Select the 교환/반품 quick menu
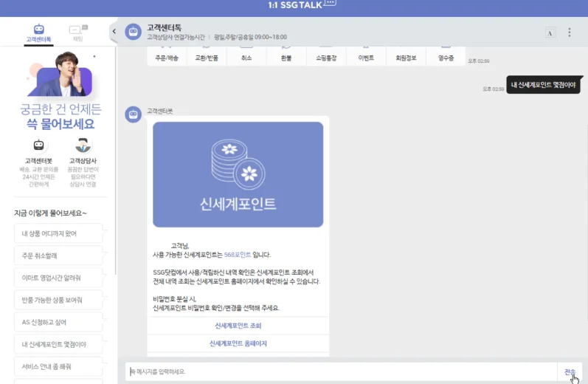Screen dimensions: 588x384 pyautogui.click(x=207, y=56)
